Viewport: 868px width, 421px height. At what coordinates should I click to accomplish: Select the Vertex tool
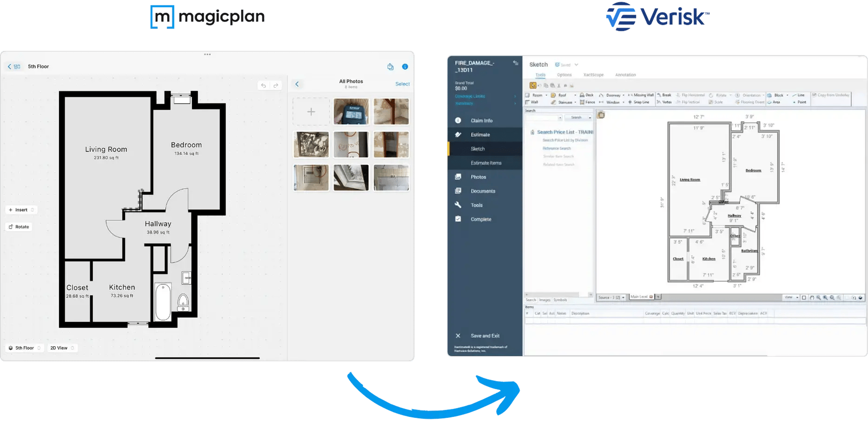pyautogui.click(x=664, y=102)
